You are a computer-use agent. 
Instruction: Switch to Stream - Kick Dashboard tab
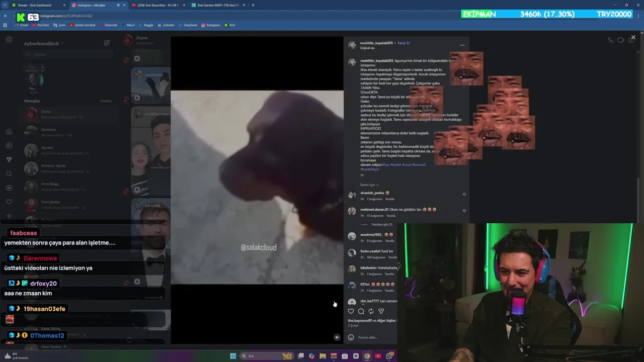(39, 5)
